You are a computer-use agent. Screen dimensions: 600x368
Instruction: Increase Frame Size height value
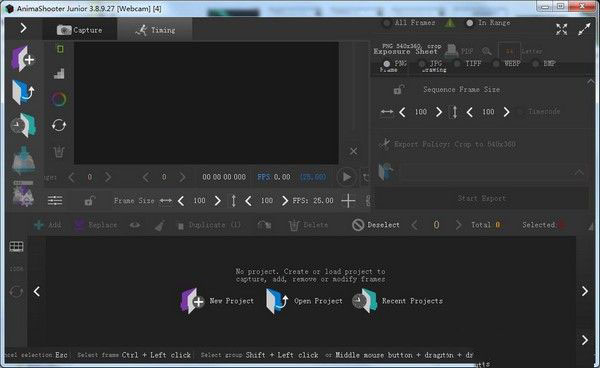coord(285,200)
